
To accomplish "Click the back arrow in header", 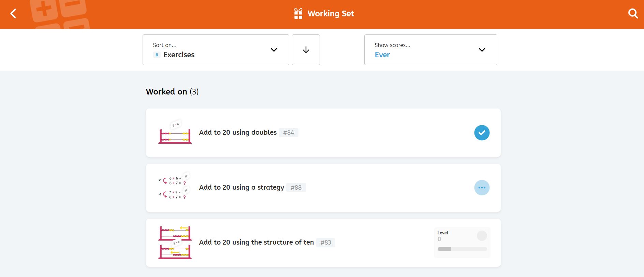I will [x=13, y=14].
